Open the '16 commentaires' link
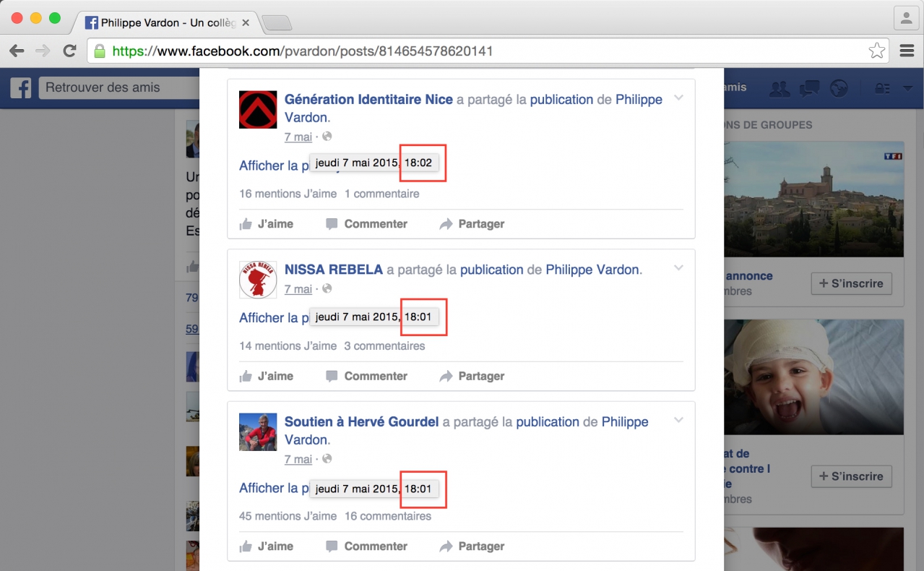This screenshot has height=571, width=924. pyautogui.click(x=388, y=516)
